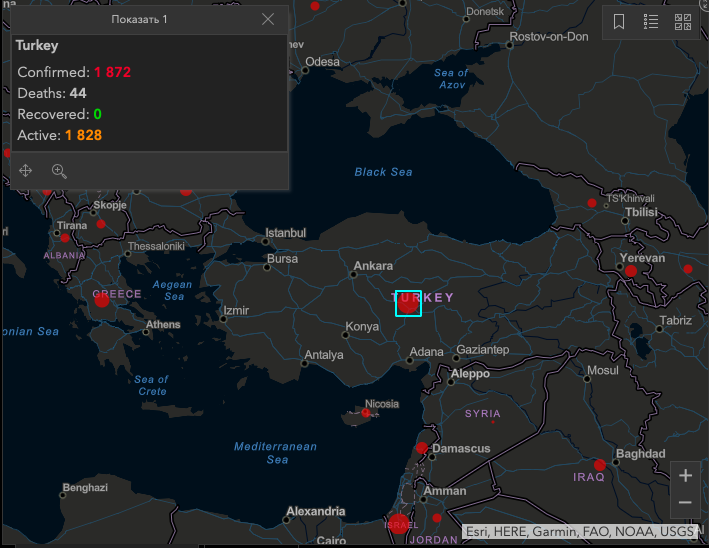Viewport: 709px width, 548px height.
Task: Click the red marker over Greece
Action: [x=102, y=300]
